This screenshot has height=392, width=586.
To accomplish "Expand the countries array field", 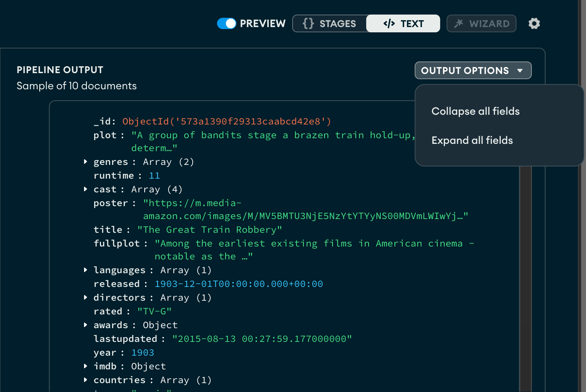I will [x=85, y=379].
